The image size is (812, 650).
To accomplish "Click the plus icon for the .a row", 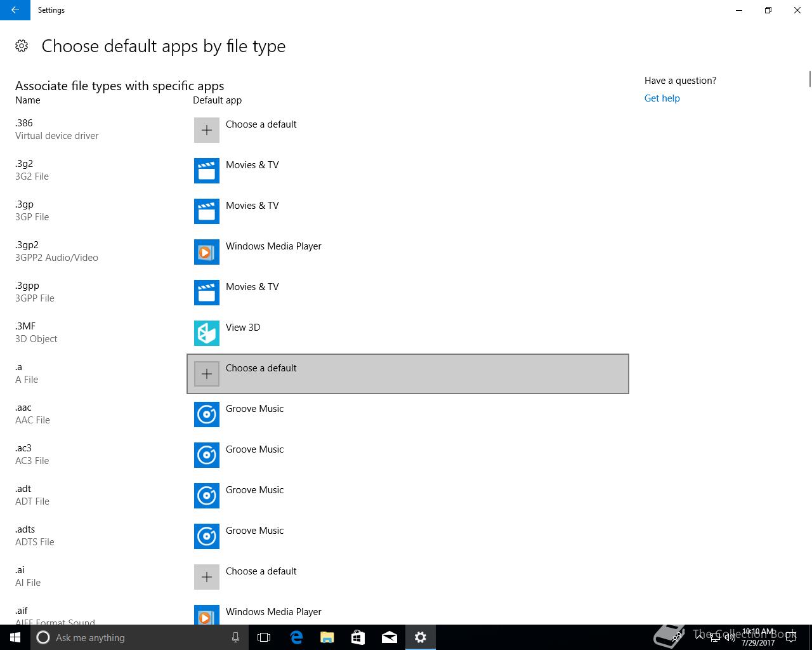I will click(207, 374).
